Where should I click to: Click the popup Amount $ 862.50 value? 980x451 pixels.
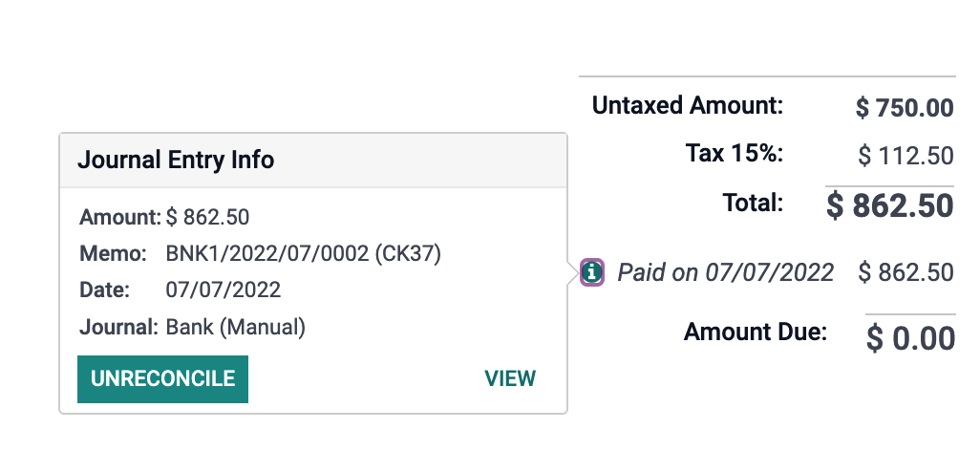[207, 218]
